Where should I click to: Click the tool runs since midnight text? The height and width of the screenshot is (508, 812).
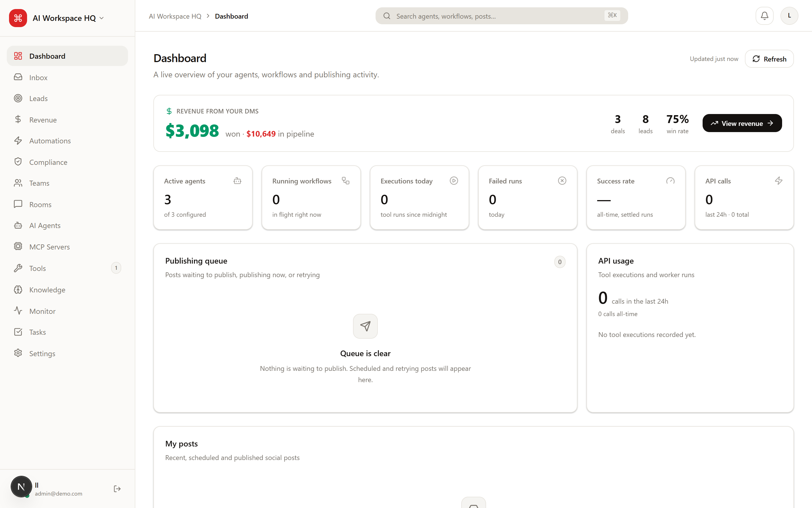414,214
